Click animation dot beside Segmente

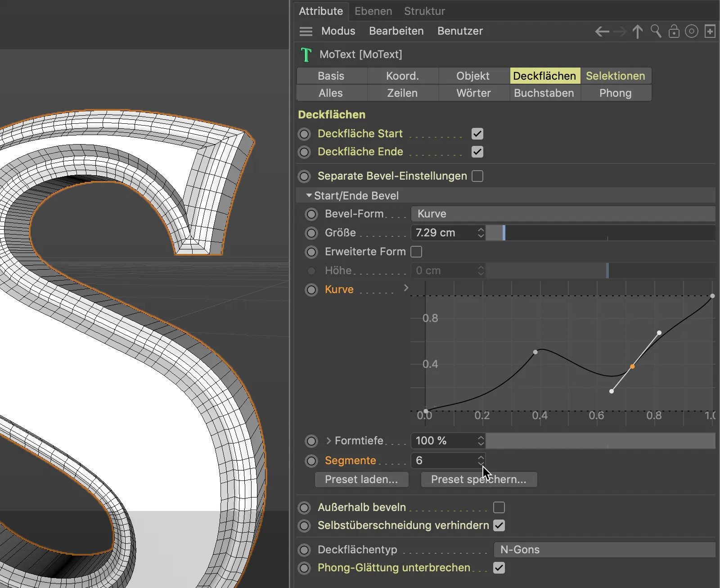[311, 461]
